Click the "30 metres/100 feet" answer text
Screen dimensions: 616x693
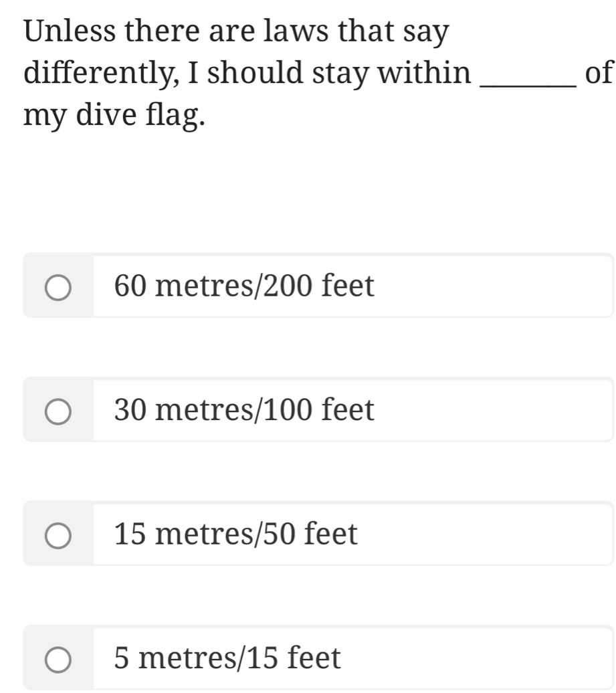(x=244, y=410)
